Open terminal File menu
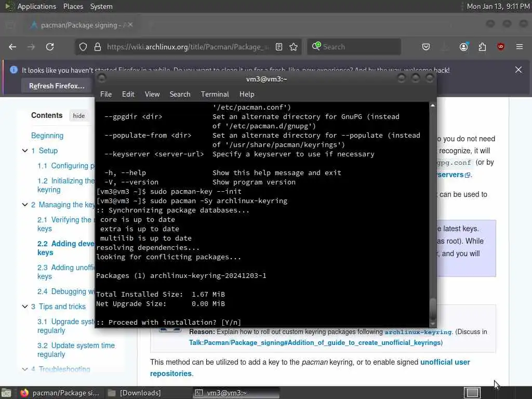 (106, 95)
